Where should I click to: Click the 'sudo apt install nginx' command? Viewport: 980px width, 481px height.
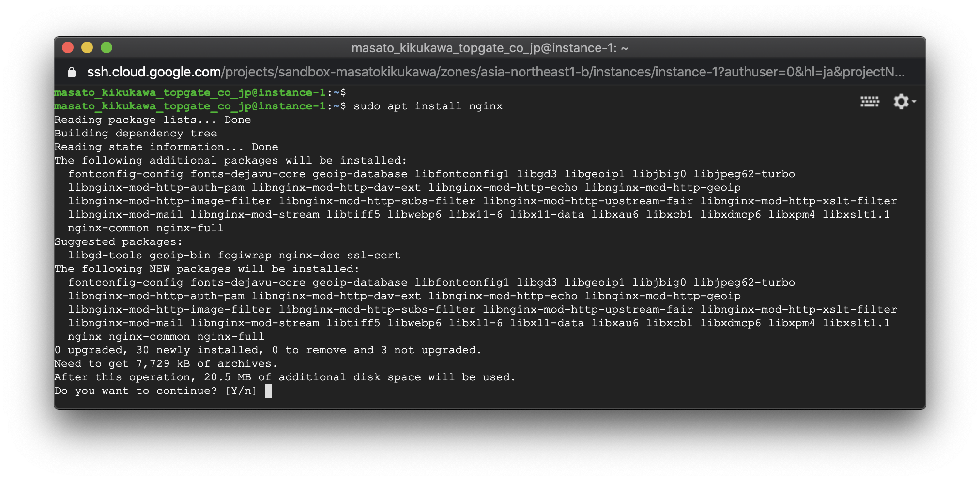pos(428,106)
